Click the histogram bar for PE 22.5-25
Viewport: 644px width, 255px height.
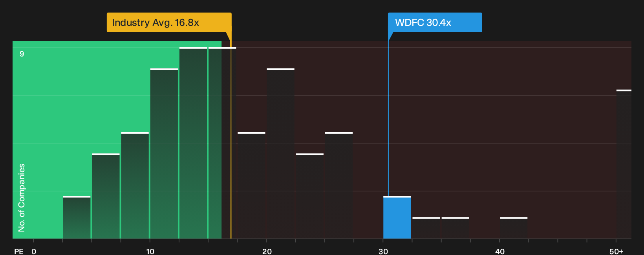310,196
